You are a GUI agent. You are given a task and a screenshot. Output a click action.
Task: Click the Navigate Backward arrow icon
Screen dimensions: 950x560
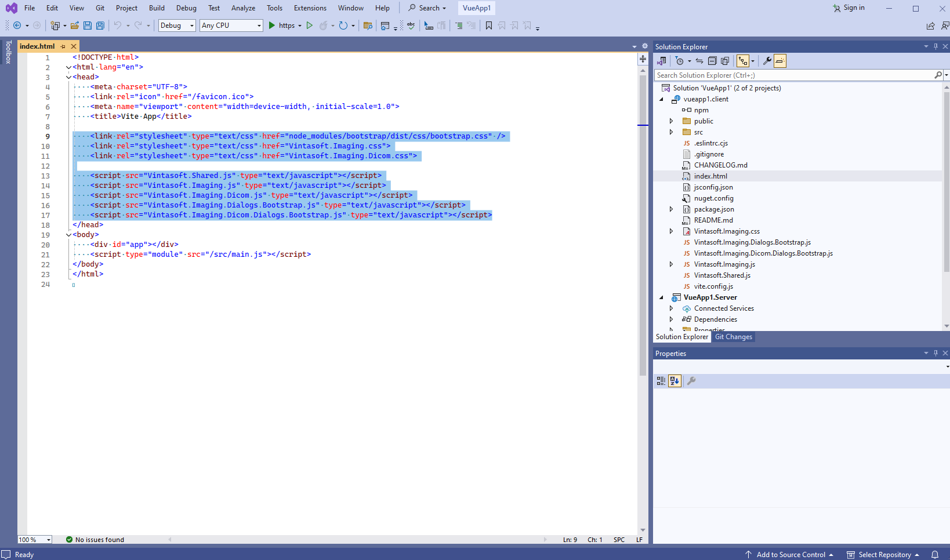(17, 26)
